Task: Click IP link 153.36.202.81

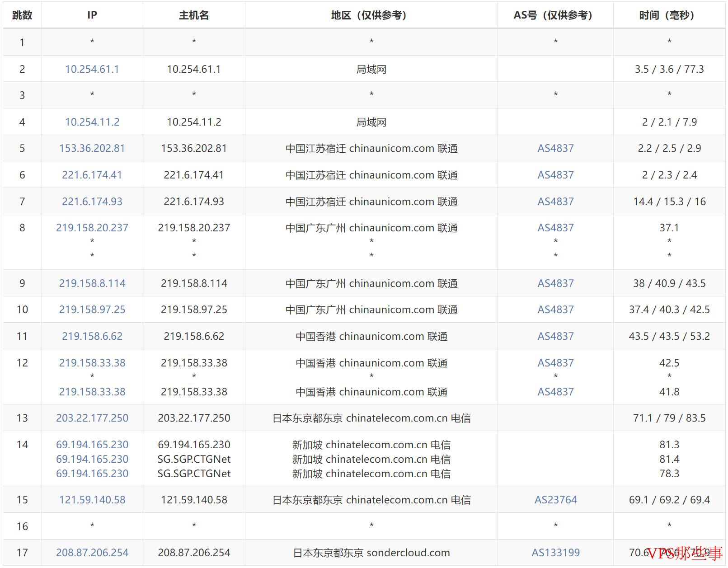Action: [x=92, y=148]
